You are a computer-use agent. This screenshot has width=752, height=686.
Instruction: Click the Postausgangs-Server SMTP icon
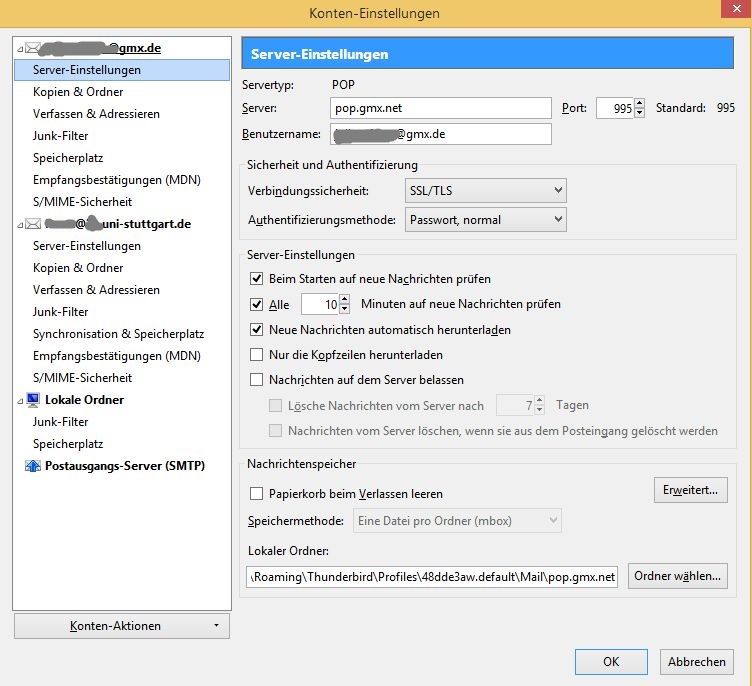coord(33,466)
